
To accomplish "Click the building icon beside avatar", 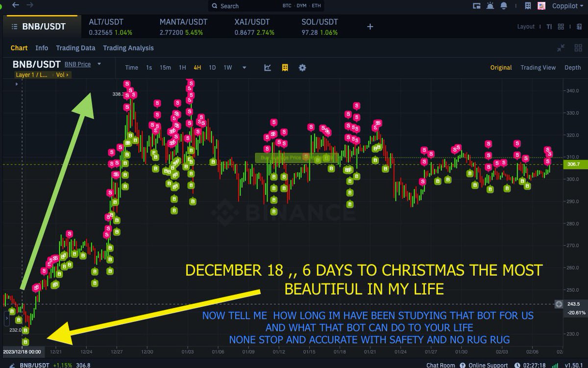I will point(528,6).
